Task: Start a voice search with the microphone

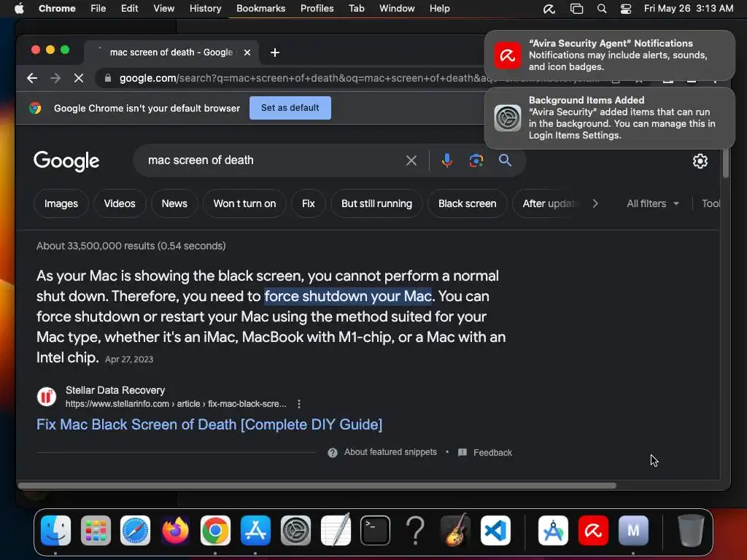Action: [x=447, y=160]
